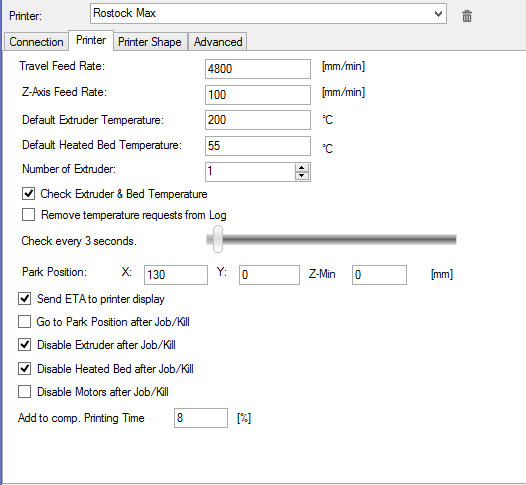
Task: Click the Park Position X field
Action: pos(176,275)
